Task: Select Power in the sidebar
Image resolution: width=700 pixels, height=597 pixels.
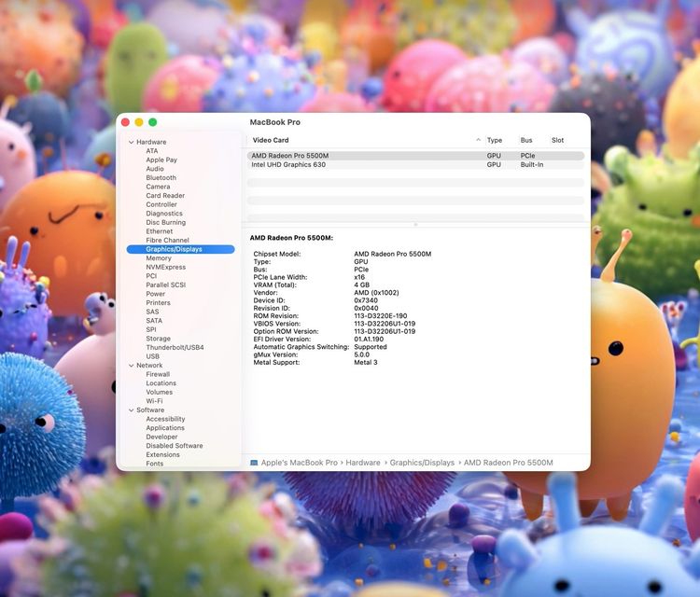Action: (x=155, y=294)
